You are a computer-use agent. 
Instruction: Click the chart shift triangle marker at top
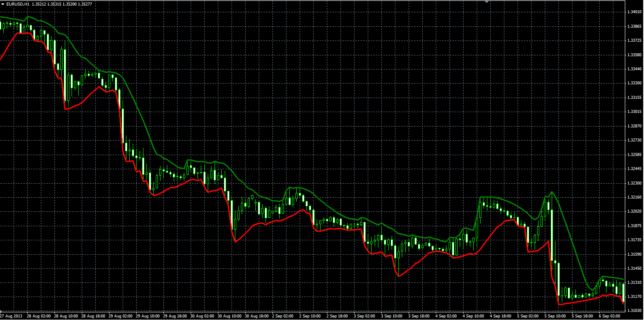[x=487, y=2]
